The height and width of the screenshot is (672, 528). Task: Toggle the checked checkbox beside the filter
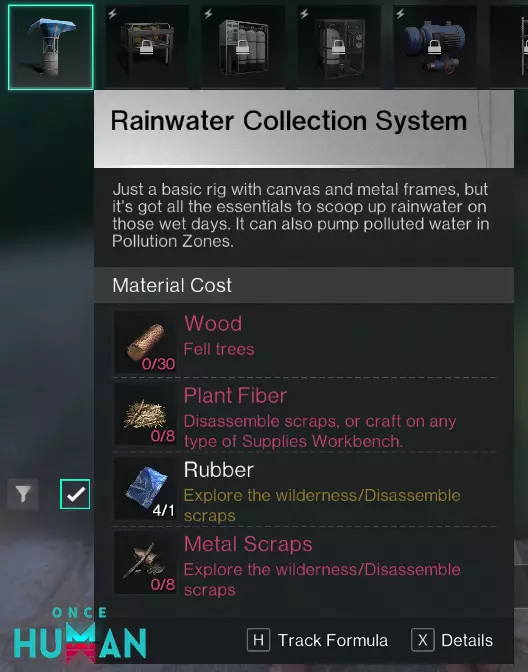(75, 494)
